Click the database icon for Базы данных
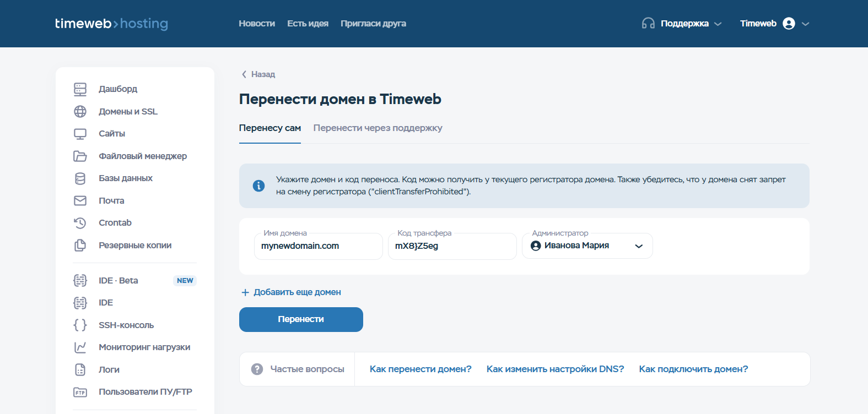This screenshot has width=868, height=414. [80, 178]
